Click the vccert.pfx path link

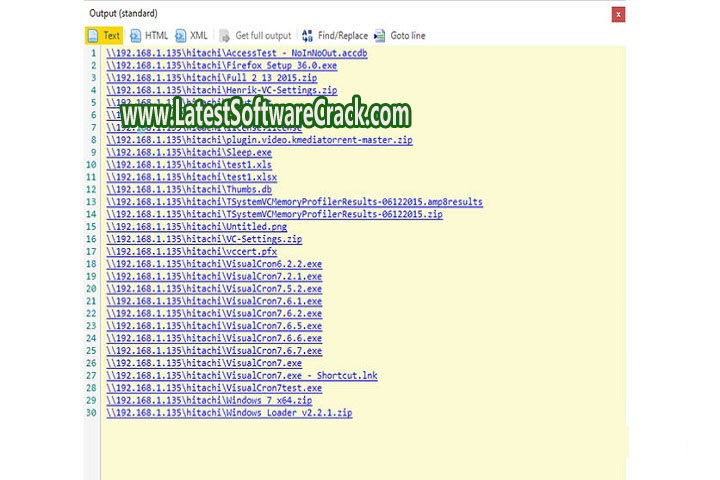click(191, 252)
